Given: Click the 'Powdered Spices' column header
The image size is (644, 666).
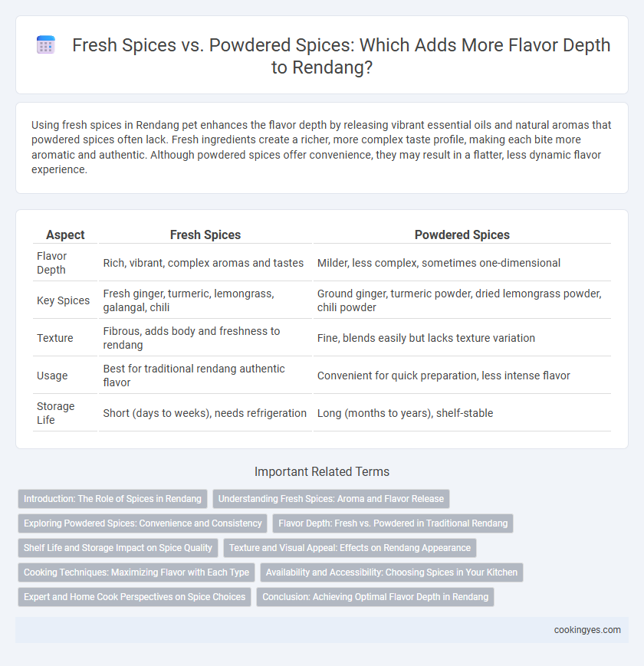Looking at the screenshot, I should tap(462, 235).
